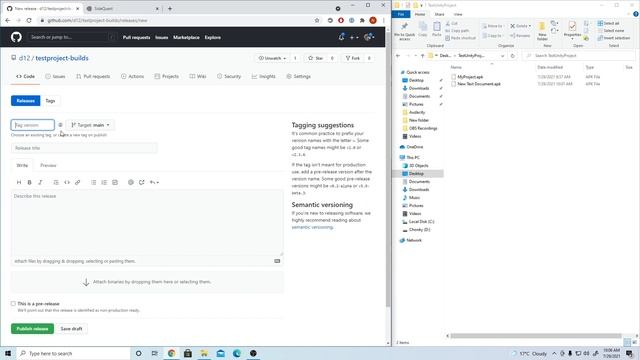Screen dimensions: 640x360
Task: Click Paste in Explorer ribbon
Action: coord(436,29)
